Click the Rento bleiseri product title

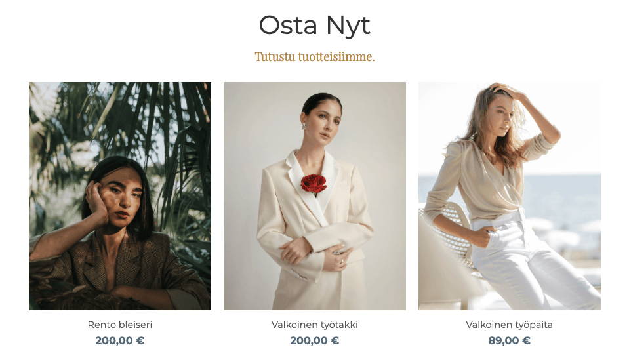click(120, 324)
